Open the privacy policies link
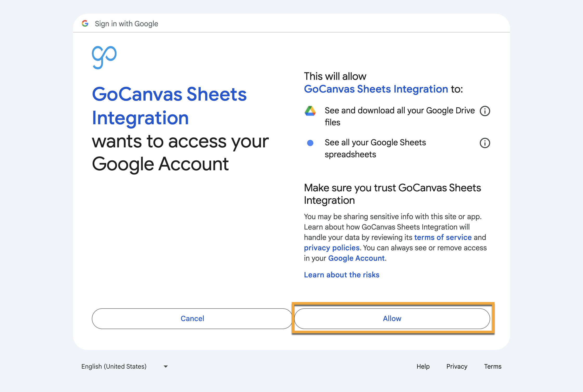The image size is (583, 392). tap(332, 248)
